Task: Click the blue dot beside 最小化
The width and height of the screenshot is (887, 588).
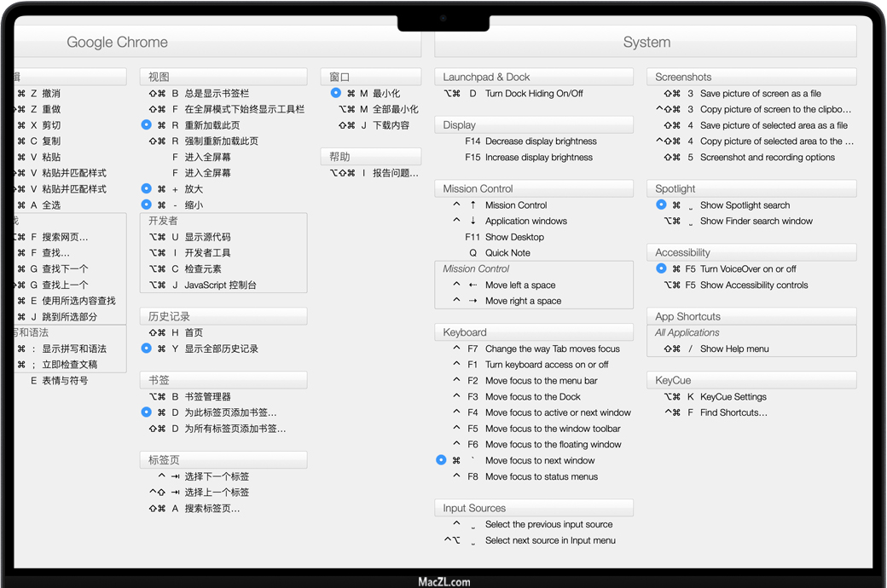Action: click(x=336, y=94)
